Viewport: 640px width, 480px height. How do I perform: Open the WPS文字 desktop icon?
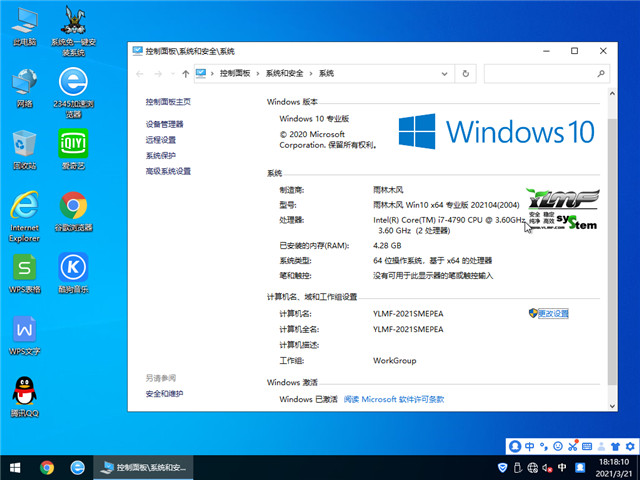24,336
